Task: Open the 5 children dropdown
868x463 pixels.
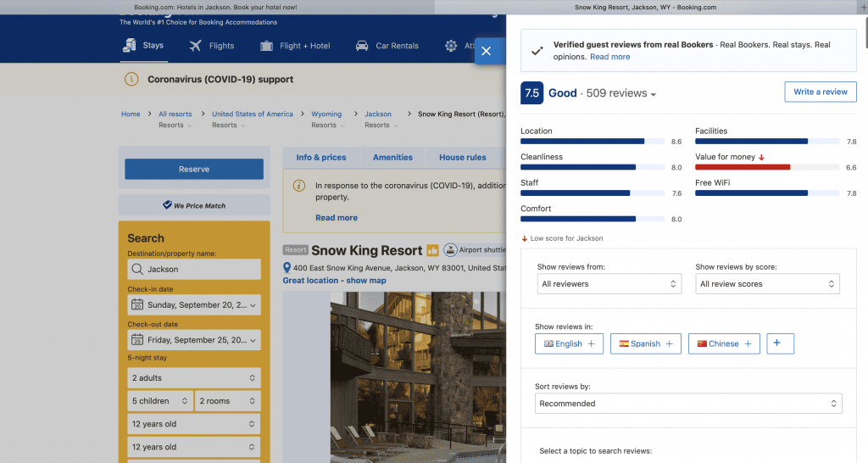Action: [160, 401]
